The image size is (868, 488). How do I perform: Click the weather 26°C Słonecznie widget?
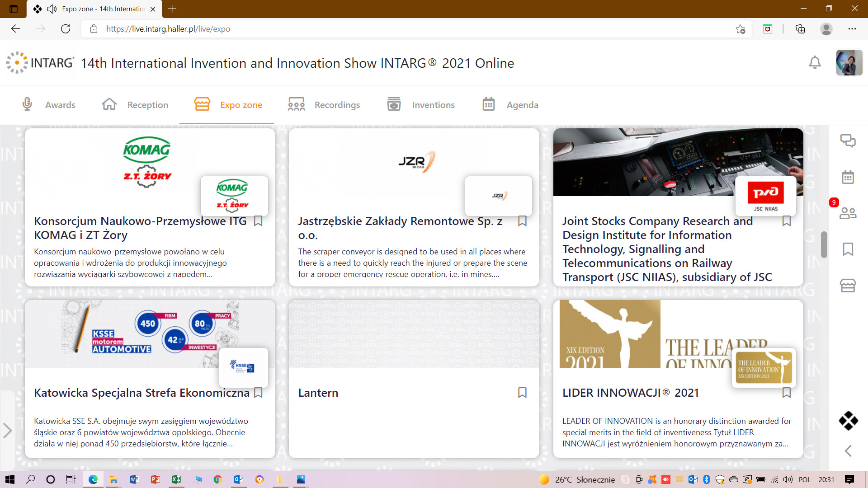click(577, 479)
